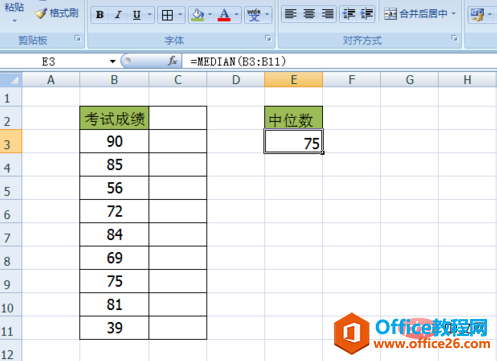Click the phonetic guide wén icon
Viewport: 497px width, 361px height.
(254, 15)
